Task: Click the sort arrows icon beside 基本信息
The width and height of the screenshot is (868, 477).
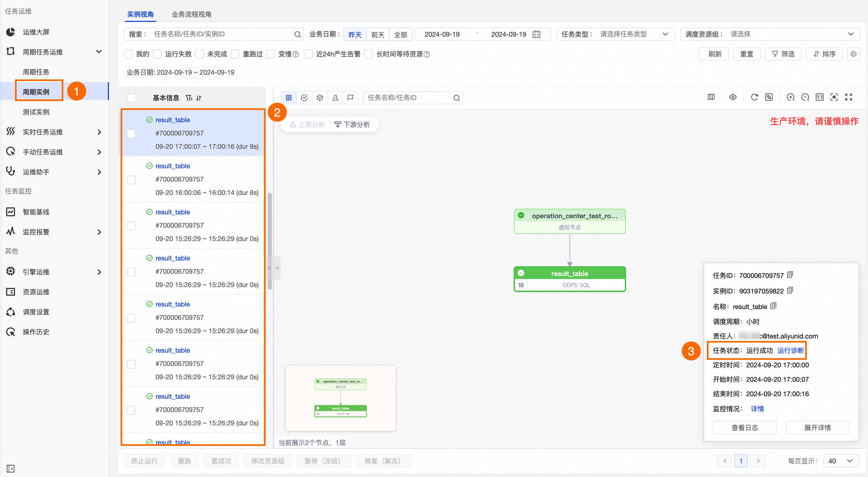Action: 199,98
